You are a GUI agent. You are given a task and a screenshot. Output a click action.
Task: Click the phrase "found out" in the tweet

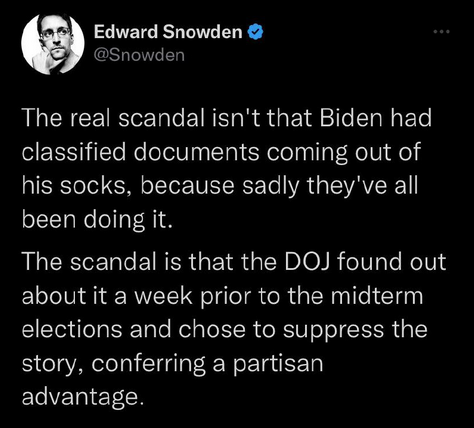tap(391, 262)
